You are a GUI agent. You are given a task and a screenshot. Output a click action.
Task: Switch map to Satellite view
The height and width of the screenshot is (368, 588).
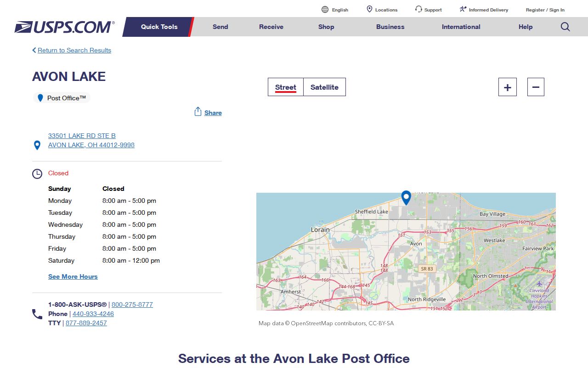[x=324, y=87]
